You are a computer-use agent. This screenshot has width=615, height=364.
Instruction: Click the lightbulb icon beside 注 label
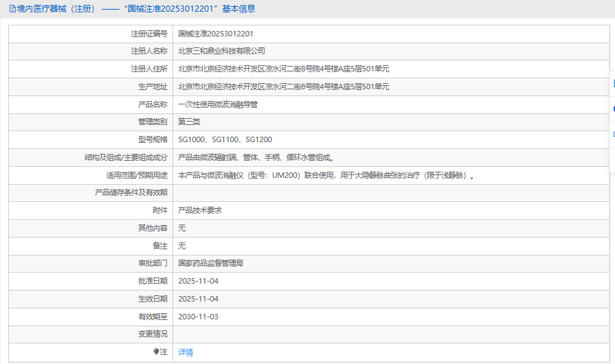[x=156, y=352]
